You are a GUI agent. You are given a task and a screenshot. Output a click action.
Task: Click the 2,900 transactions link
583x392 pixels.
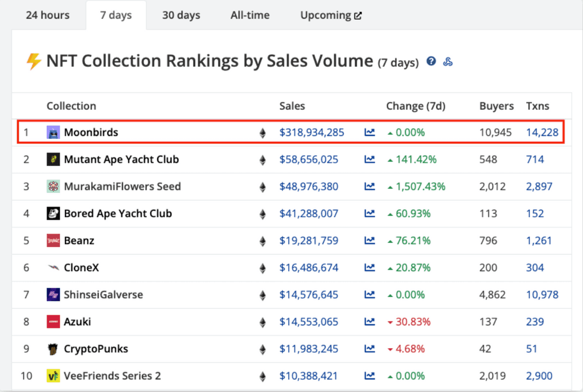tap(539, 376)
